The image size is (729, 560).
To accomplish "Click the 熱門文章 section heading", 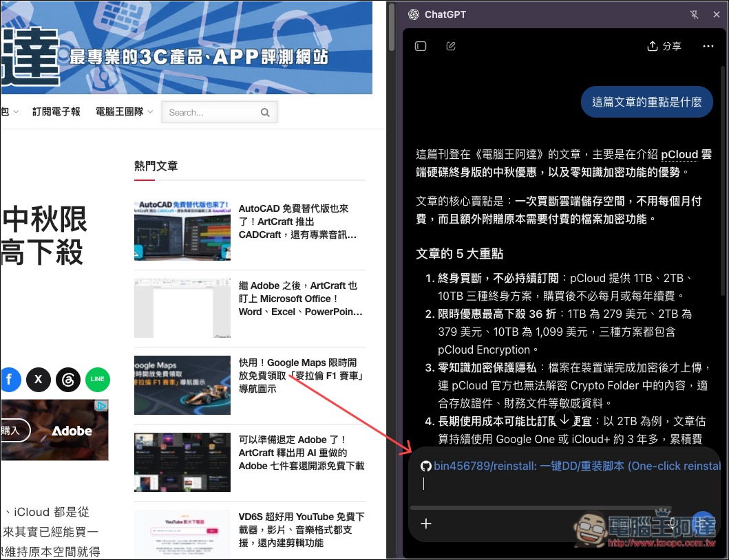I will [x=156, y=166].
